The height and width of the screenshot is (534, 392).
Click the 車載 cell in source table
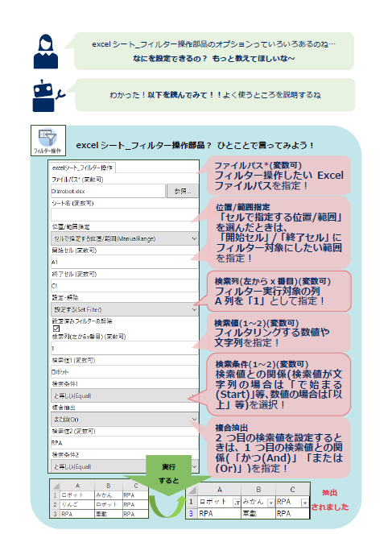[108, 514]
